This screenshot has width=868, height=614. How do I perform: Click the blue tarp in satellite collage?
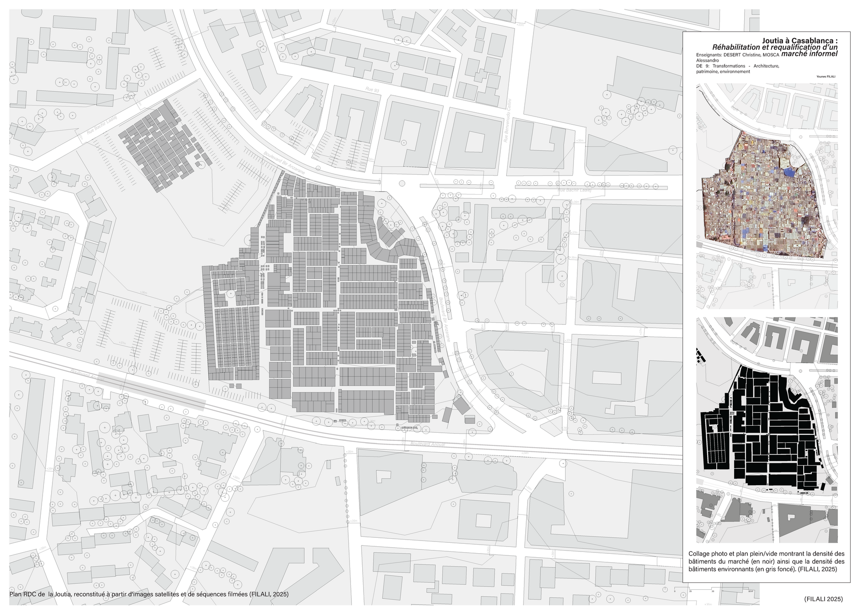(x=788, y=172)
